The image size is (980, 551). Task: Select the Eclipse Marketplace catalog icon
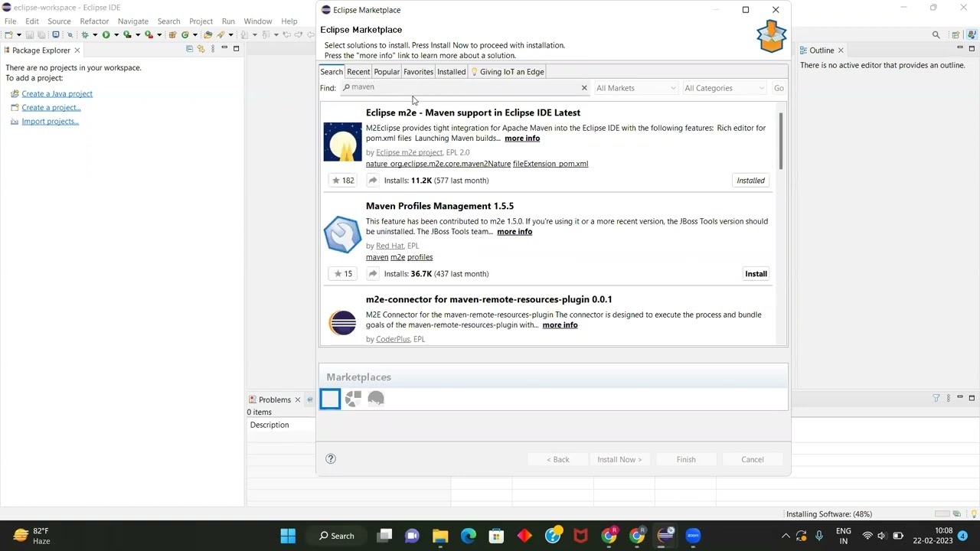coord(330,399)
